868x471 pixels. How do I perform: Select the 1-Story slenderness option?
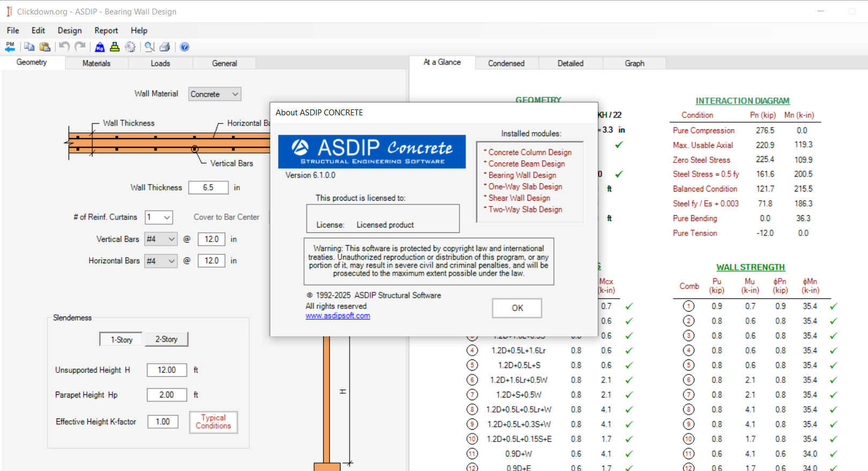(x=121, y=340)
